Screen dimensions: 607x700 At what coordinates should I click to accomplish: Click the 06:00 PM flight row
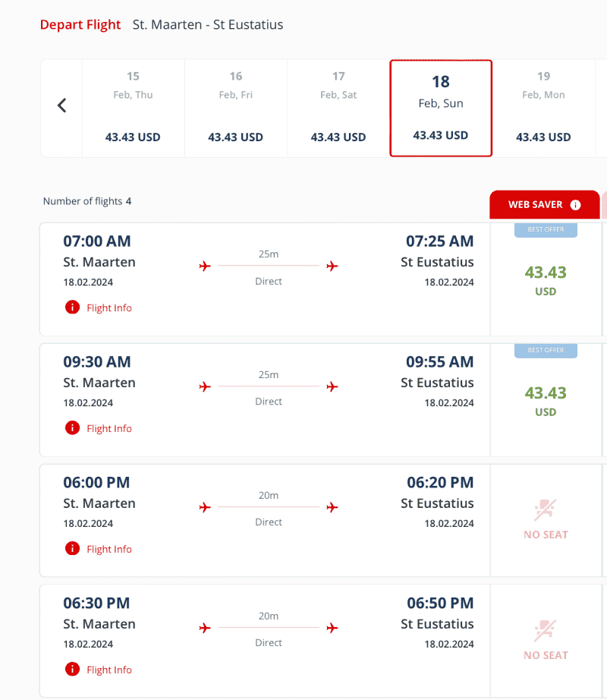(x=266, y=520)
